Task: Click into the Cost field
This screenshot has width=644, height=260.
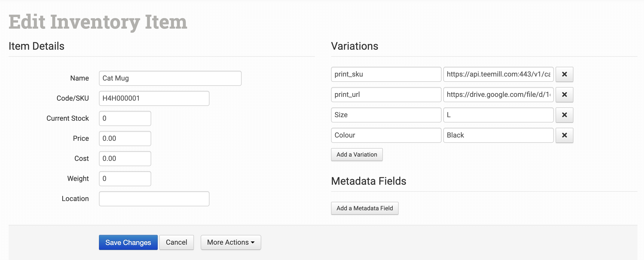Action: [125, 159]
